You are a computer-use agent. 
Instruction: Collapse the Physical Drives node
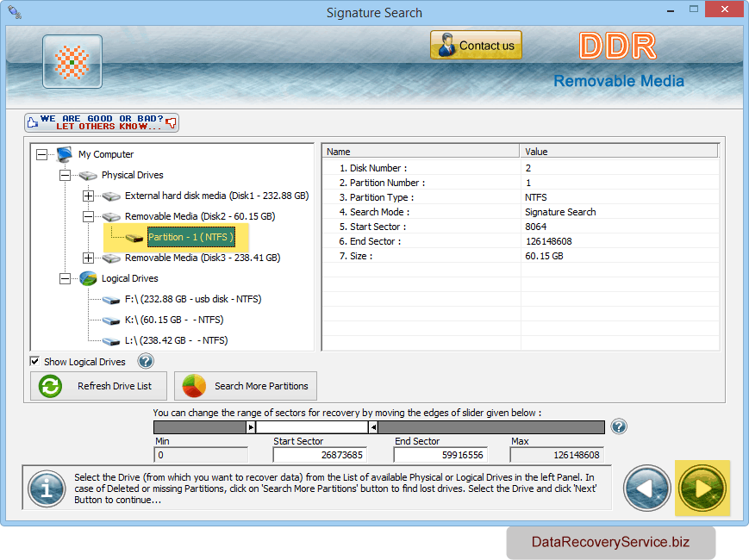(x=65, y=175)
